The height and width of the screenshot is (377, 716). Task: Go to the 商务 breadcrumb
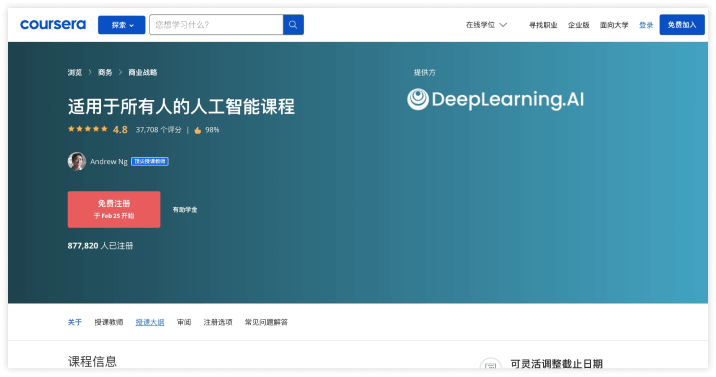click(105, 72)
